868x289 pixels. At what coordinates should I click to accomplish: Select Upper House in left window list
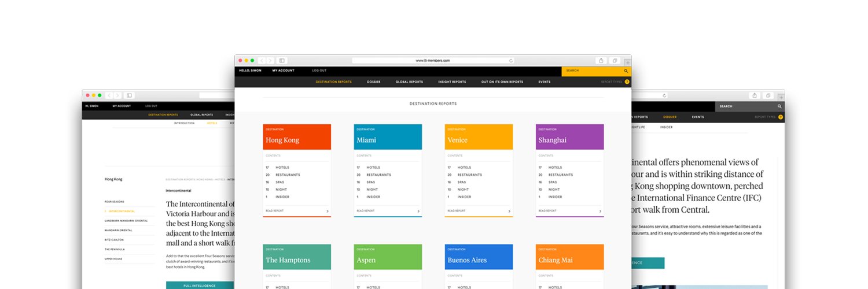[x=113, y=259]
